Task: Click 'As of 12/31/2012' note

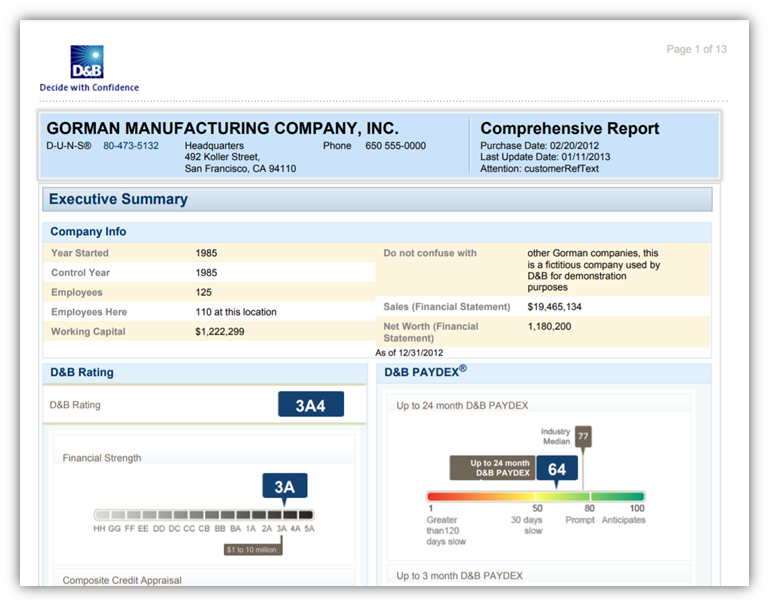Action: (x=409, y=353)
